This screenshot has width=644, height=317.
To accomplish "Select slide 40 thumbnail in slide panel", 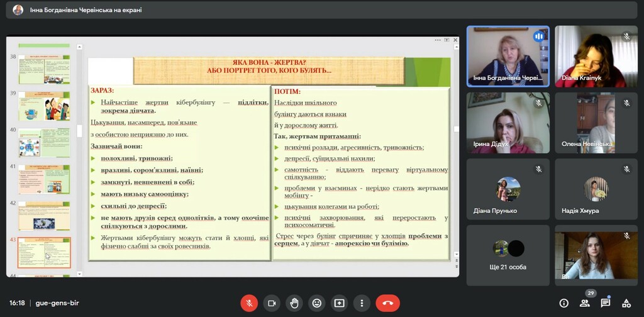I will point(44,143).
